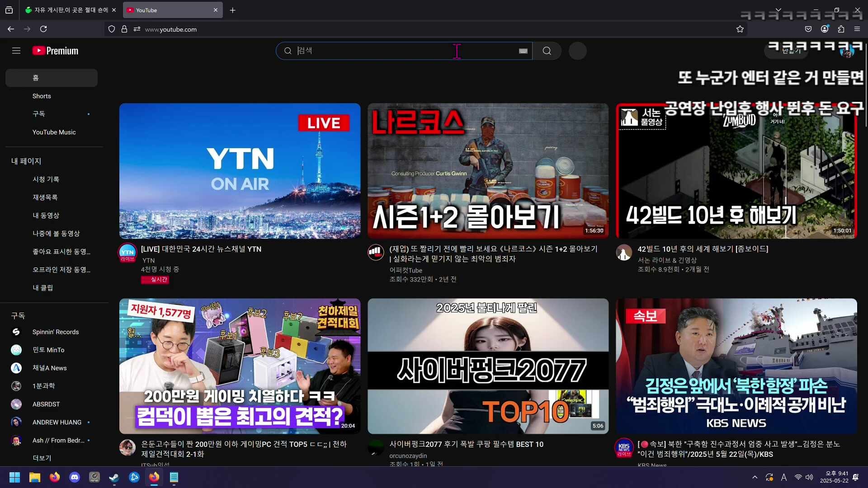Open 내 클립 in sidebar
Viewport: 868px width, 488px height.
coord(52,287)
